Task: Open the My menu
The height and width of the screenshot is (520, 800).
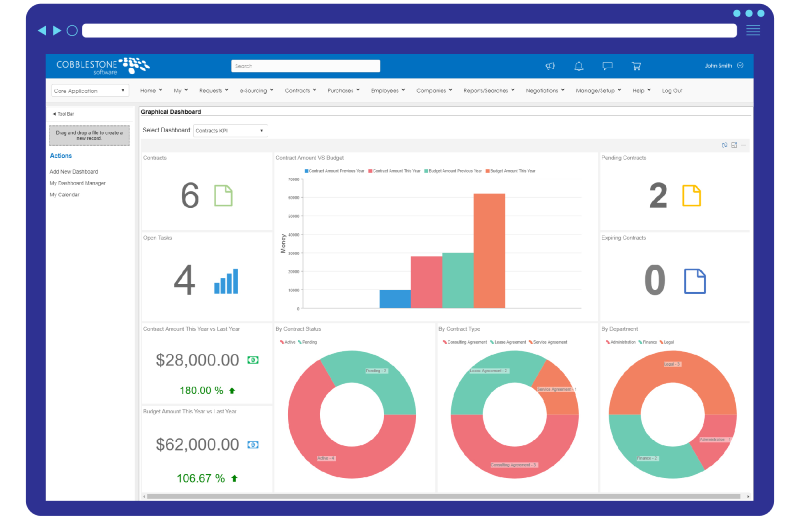Action: pos(181,90)
